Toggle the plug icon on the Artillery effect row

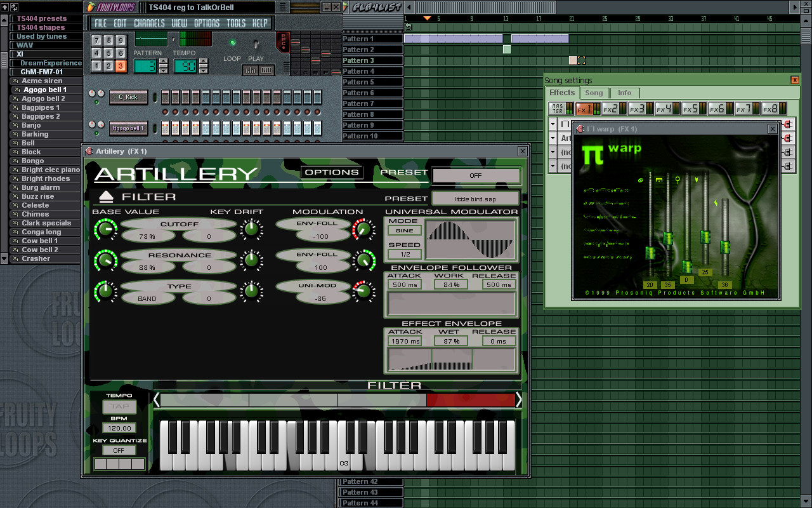(x=789, y=138)
